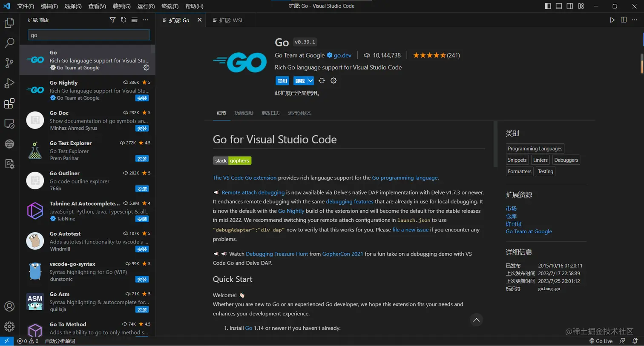Image resolution: width=644 pixels, height=346 pixels.
Task: Open the go.dev publisher link
Action: pyautogui.click(x=342, y=55)
